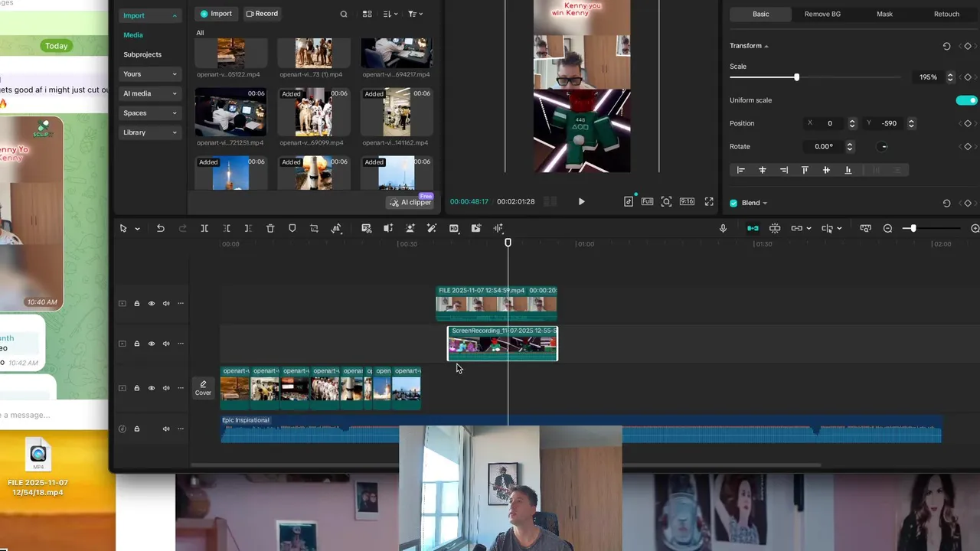
Task: Toggle the Uniform scale switch
Action: coord(967,100)
